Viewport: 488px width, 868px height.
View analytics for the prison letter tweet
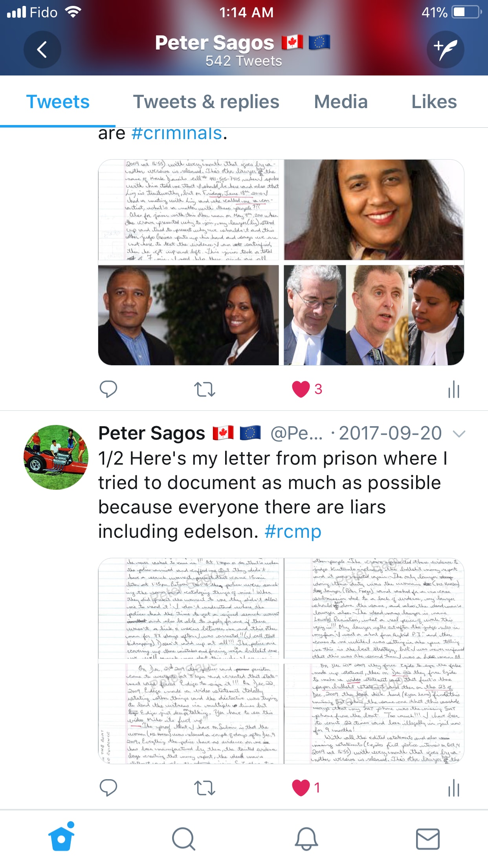coord(454,787)
